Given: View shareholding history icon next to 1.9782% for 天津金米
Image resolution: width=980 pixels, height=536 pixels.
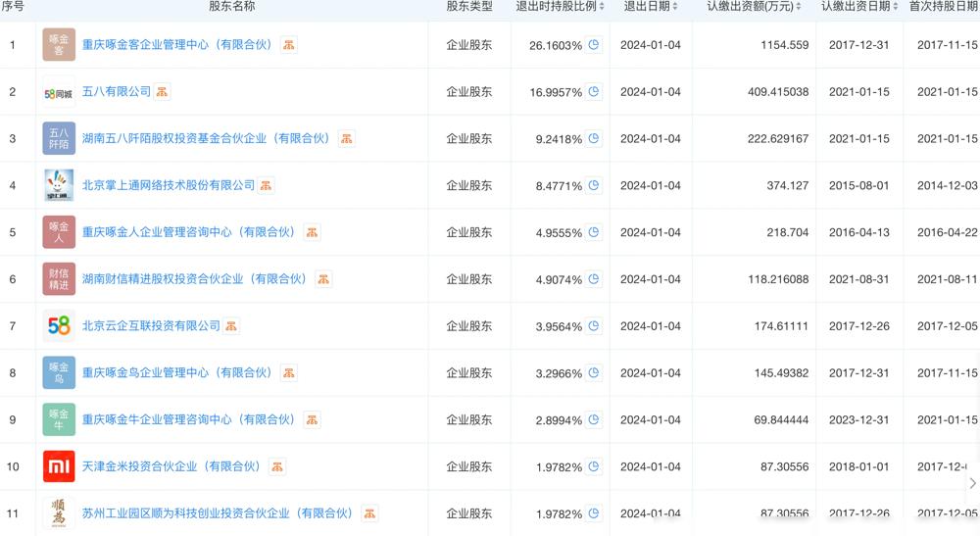Looking at the screenshot, I should (594, 466).
